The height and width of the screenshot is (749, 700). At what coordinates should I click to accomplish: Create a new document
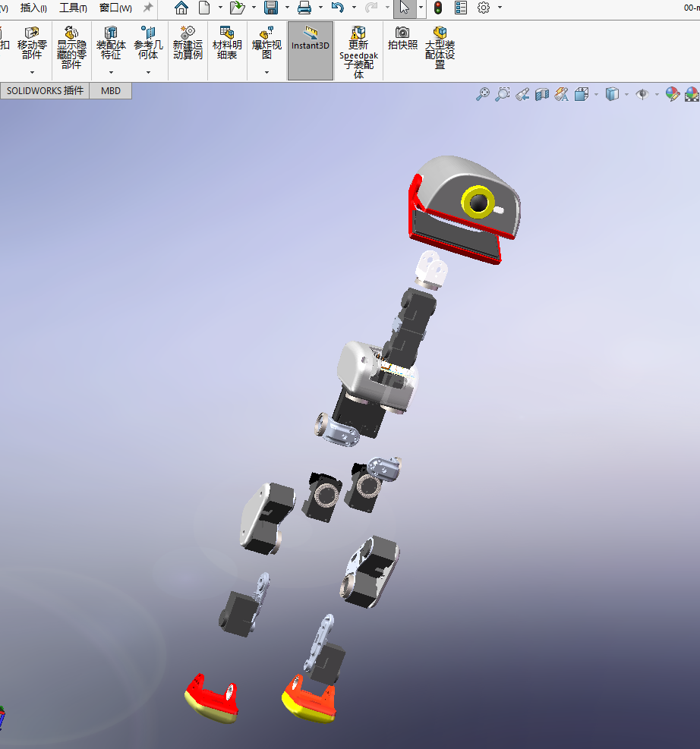click(x=204, y=8)
